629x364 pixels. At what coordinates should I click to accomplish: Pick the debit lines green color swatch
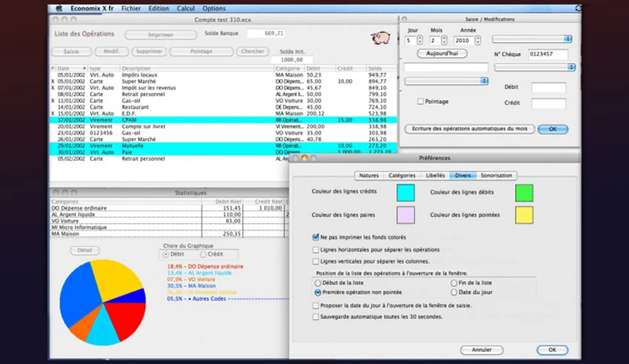pyautogui.click(x=524, y=193)
